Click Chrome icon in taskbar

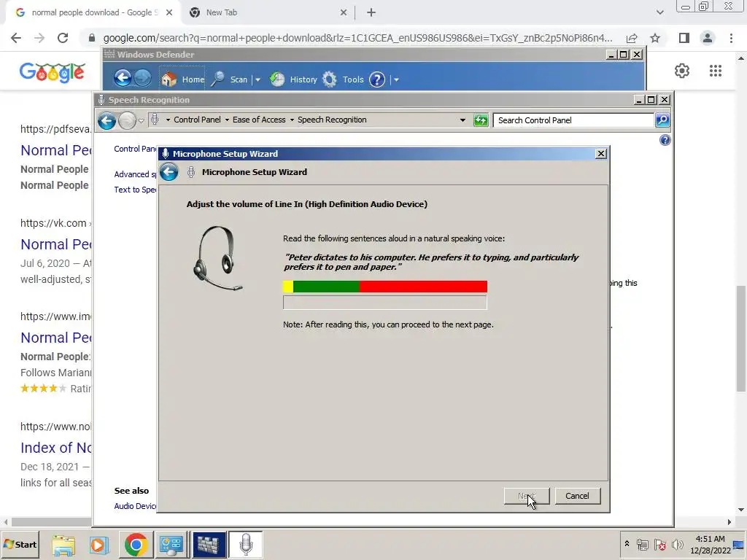tap(136, 545)
